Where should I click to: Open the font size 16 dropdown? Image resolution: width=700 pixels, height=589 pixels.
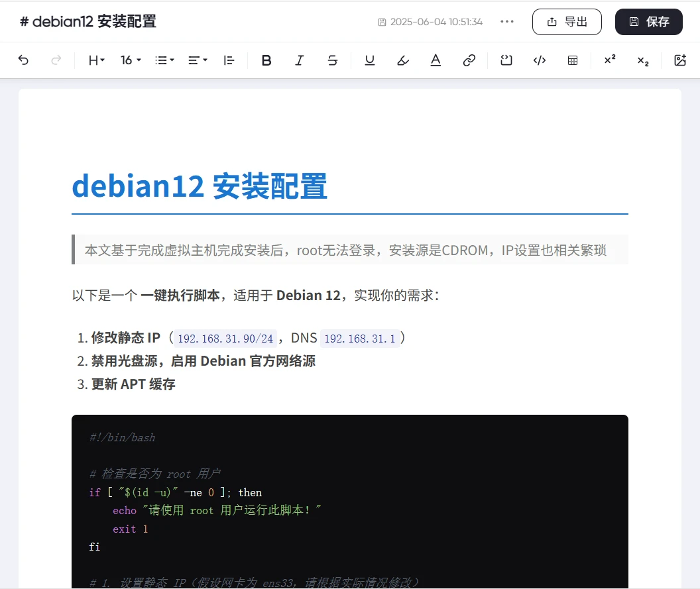[x=131, y=60]
